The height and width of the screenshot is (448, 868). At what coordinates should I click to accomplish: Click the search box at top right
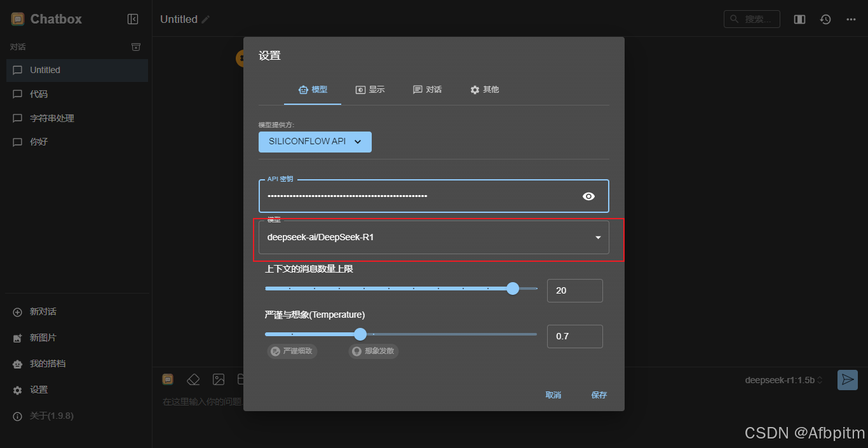click(x=752, y=19)
